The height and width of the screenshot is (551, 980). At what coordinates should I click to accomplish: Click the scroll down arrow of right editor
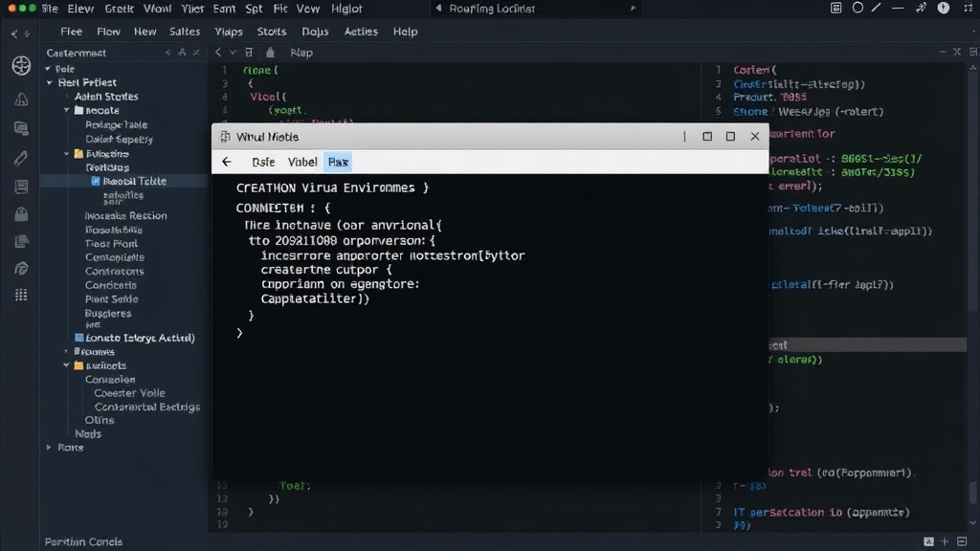pos(973,523)
